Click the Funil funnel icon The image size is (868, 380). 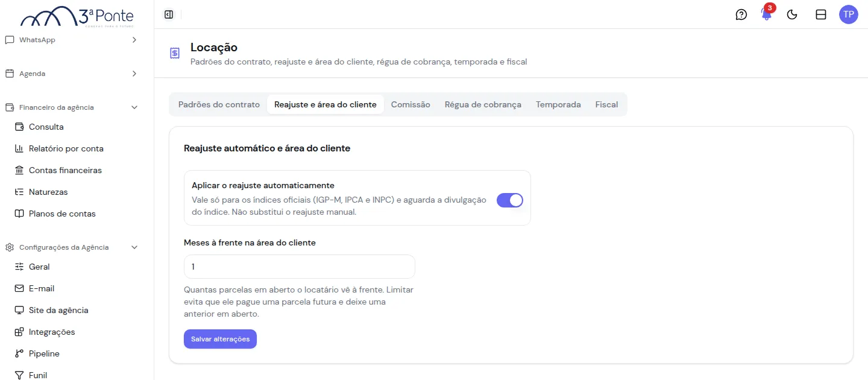(x=19, y=375)
